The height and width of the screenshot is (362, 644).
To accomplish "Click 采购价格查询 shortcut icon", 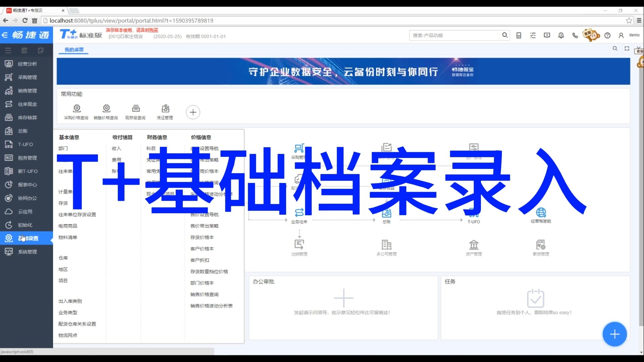I will pos(76,112).
